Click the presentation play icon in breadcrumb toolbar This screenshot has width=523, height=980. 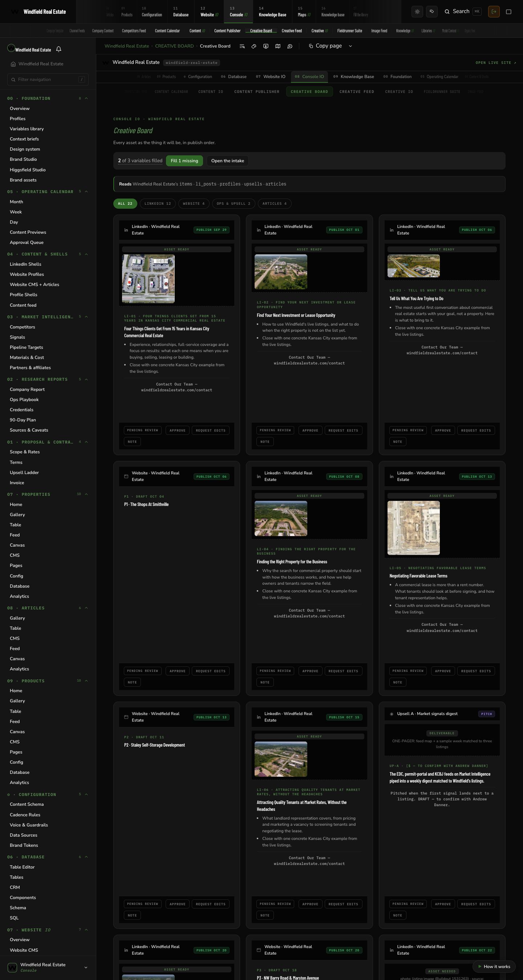pyautogui.click(x=266, y=46)
